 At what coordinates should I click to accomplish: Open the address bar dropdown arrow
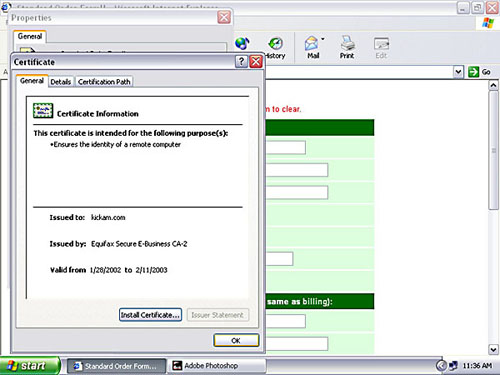point(459,72)
